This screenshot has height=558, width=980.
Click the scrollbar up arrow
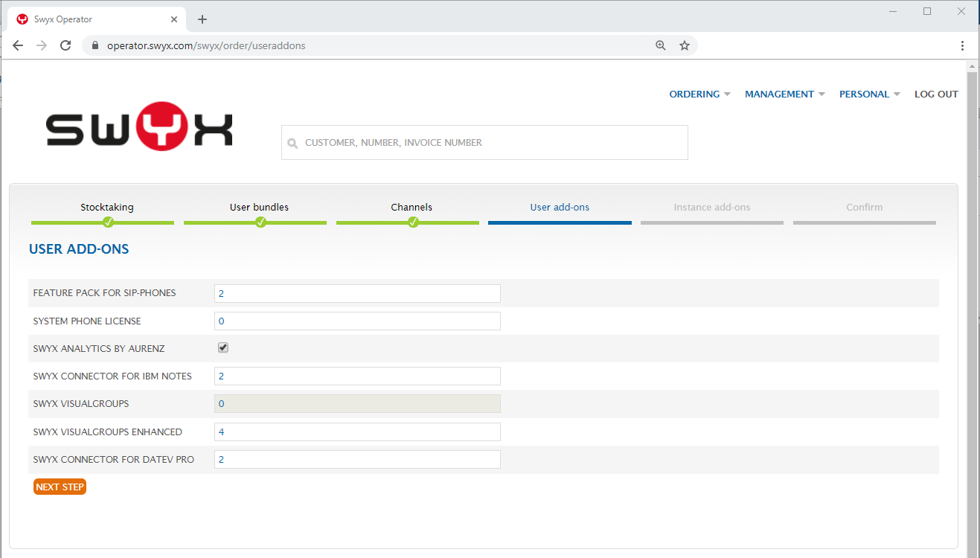(971, 66)
